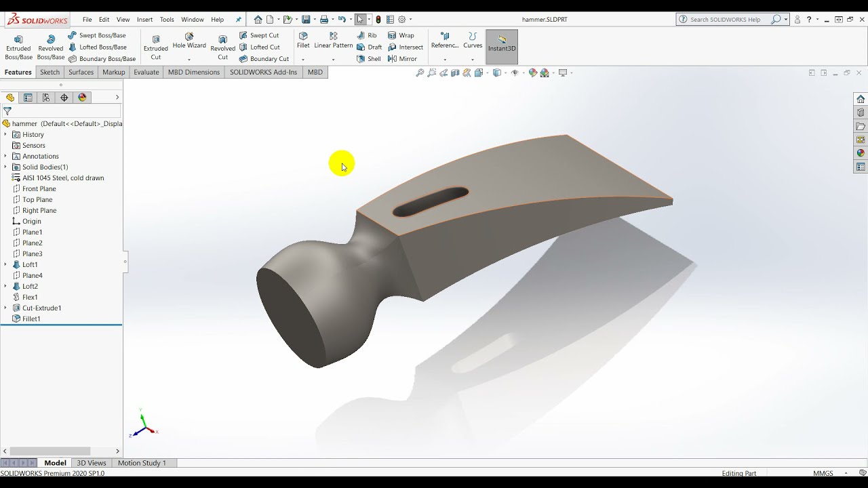Select the Intersect feature
This screenshot has height=488, width=868.
click(406, 47)
